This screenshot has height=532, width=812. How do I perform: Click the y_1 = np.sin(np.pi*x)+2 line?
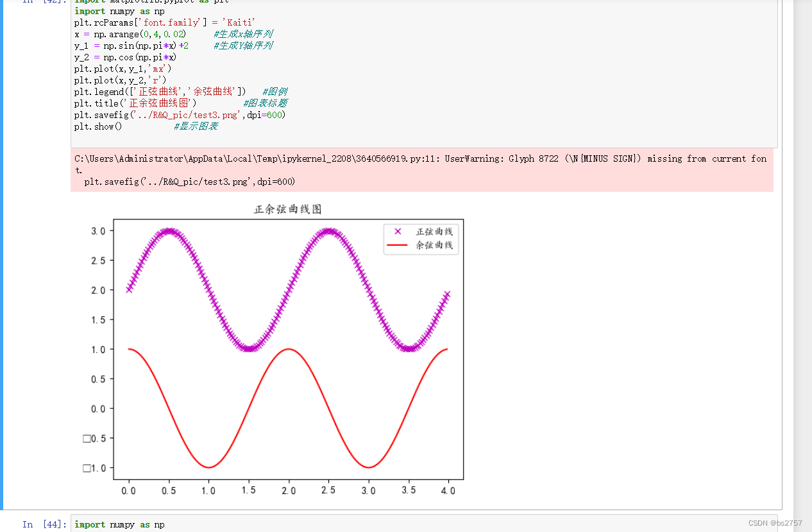[173, 46]
